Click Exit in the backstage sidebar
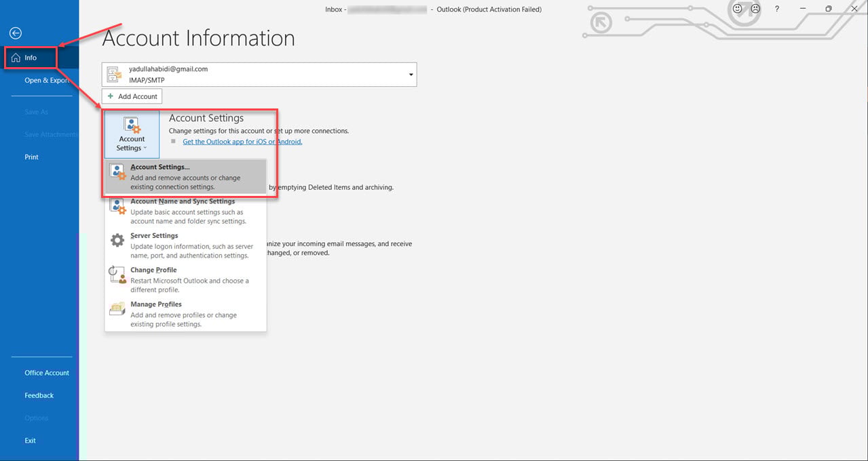The width and height of the screenshot is (868, 461). pyautogui.click(x=30, y=441)
